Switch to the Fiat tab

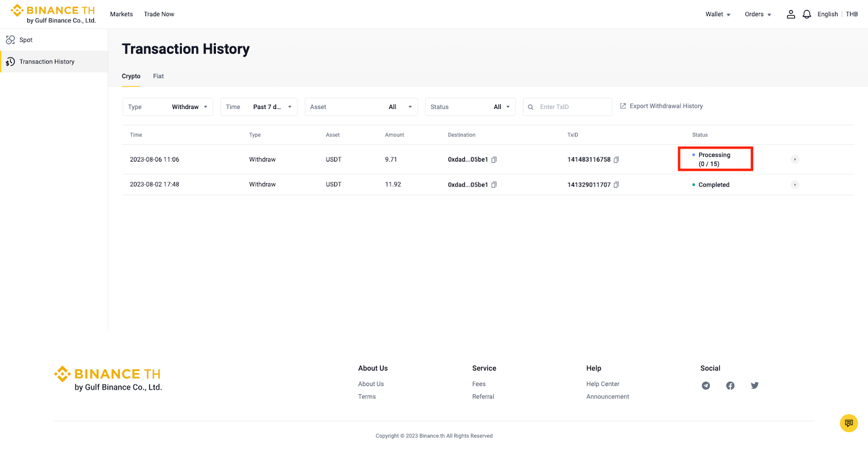coord(158,76)
